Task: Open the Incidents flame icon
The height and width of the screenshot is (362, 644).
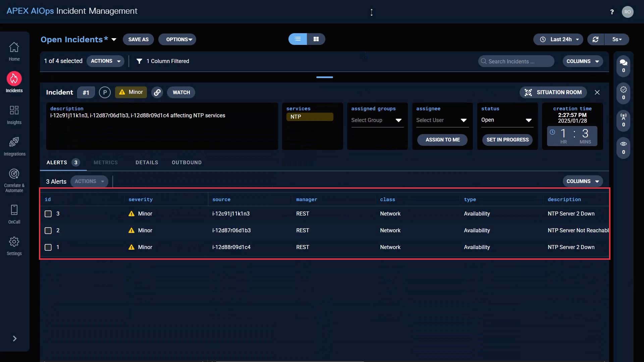Action: pos(14,79)
